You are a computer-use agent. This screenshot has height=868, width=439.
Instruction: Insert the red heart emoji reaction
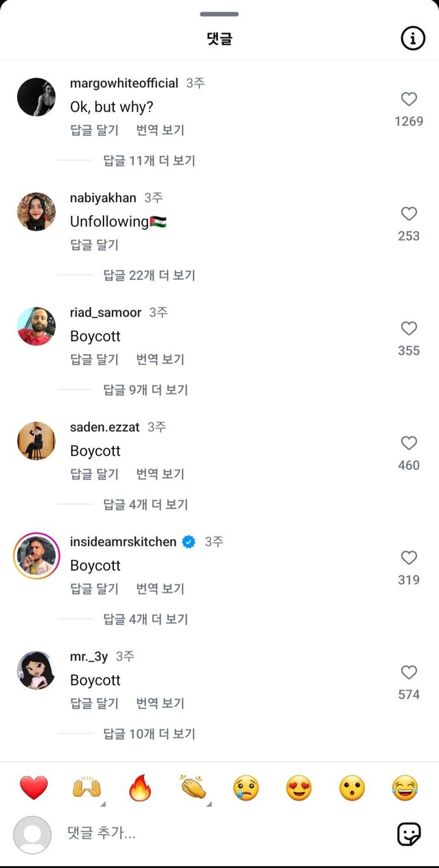pyautogui.click(x=34, y=788)
